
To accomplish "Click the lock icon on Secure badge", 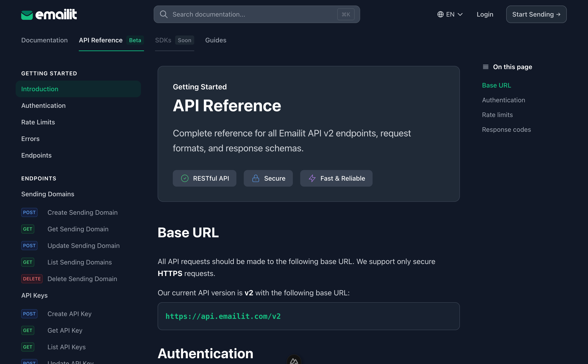I will point(256,178).
